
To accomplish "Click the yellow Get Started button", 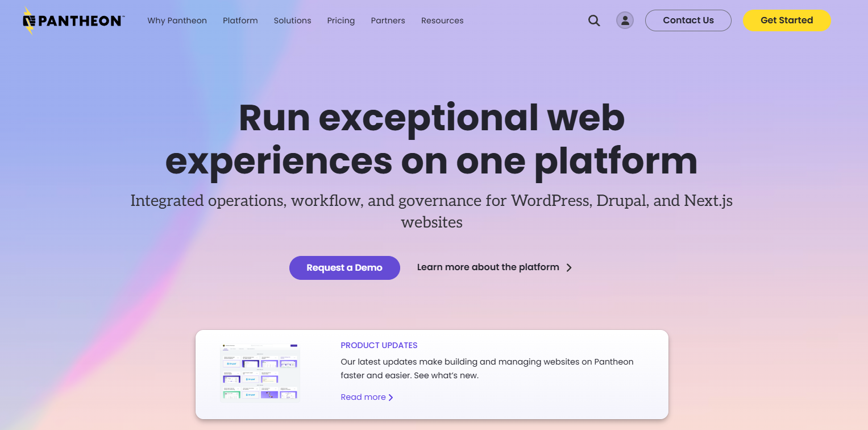I will (x=787, y=20).
